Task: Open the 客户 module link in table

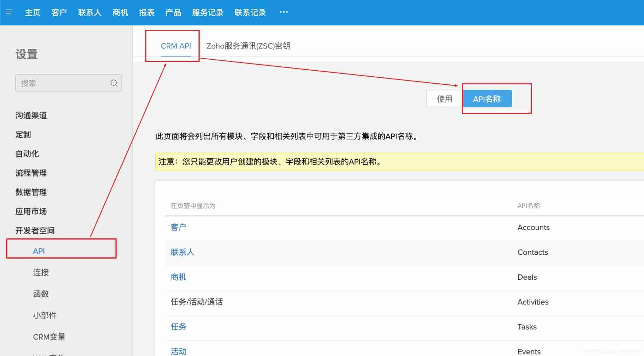Action: pos(178,227)
